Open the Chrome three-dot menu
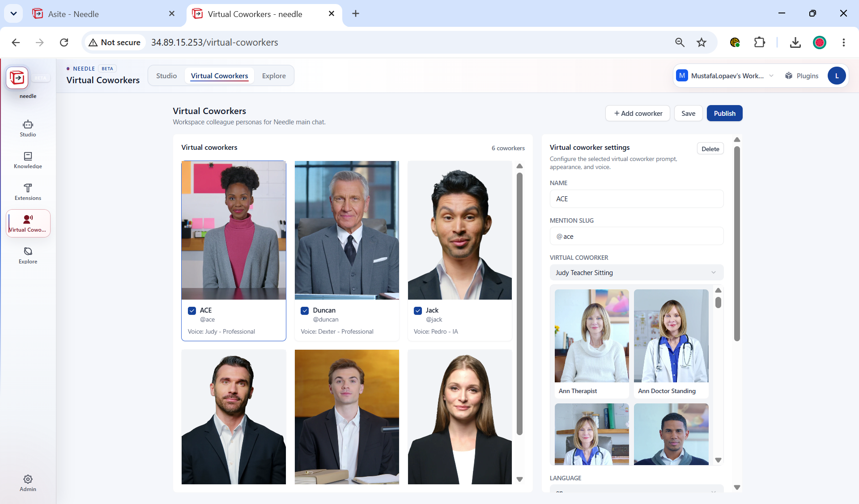This screenshot has width=859, height=504. click(843, 42)
